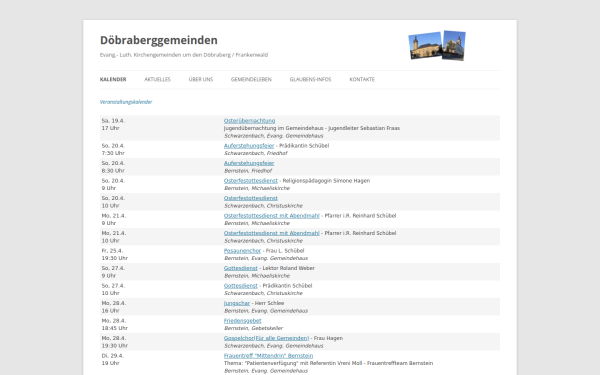
Task: Open Osterfestgottesdienst with Simone Hagen
Action: tap(251, 181)
